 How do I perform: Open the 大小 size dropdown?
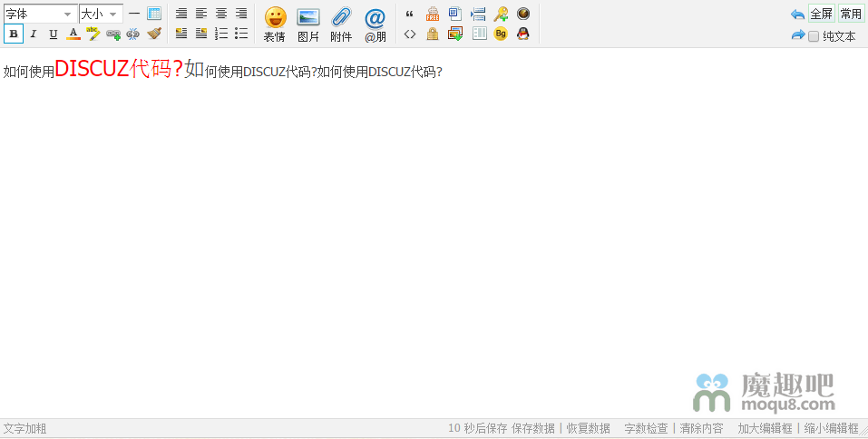coord(101,14)
